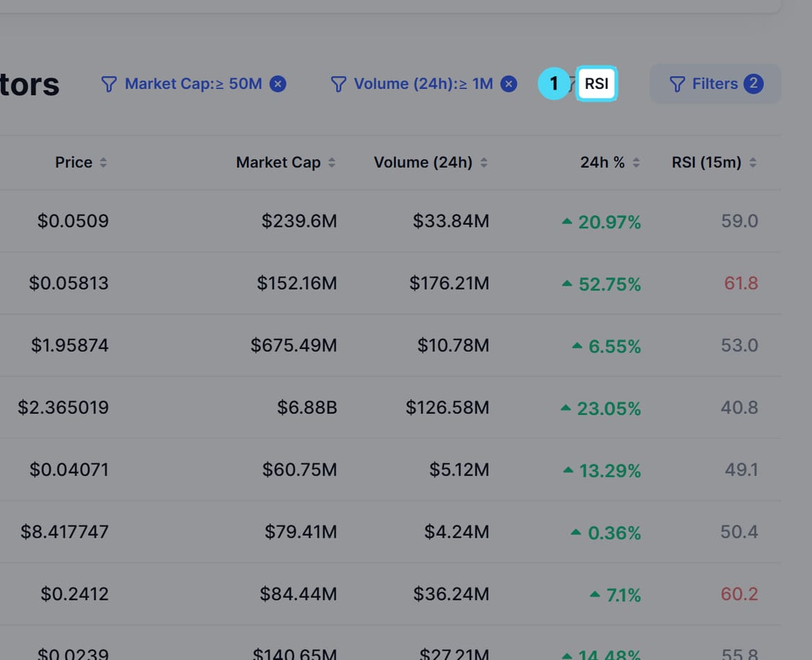The image size is (812, 660).
Task: Click the RSI value 53.0
Action: tap(740, 346)
